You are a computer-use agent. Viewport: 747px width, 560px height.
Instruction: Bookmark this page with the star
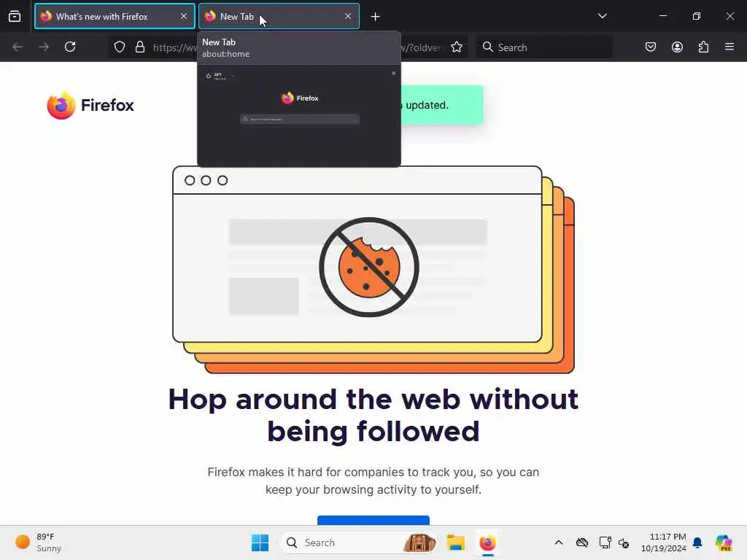pyautogui.click(x=457, y=47)
